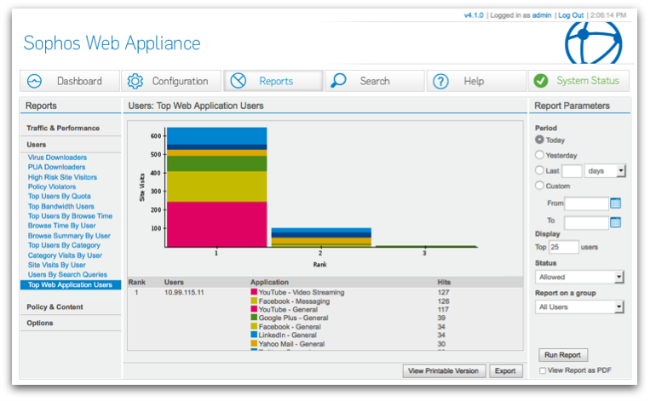Image resolution: width=650 pixels, height=401 pixels.
Task: Collapse the Users report section
Action: tap(36, 145)
